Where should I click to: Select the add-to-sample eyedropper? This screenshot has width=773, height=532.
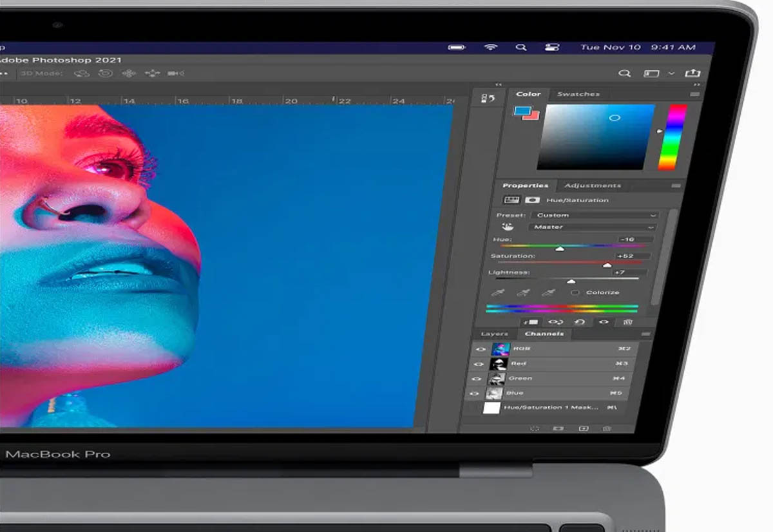[x=524, y=292]
